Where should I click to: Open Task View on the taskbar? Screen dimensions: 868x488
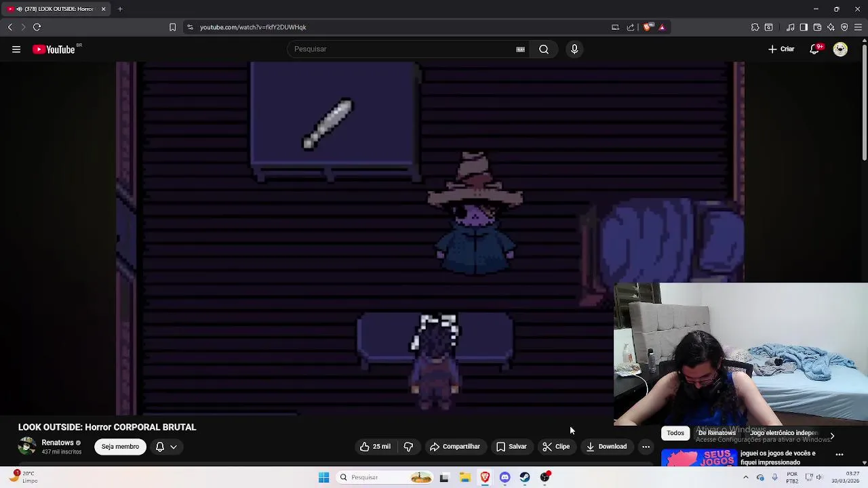point(444,477)
